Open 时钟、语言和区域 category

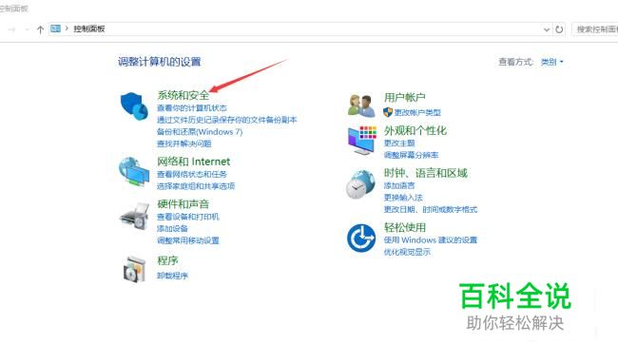[x=426, y=173]
